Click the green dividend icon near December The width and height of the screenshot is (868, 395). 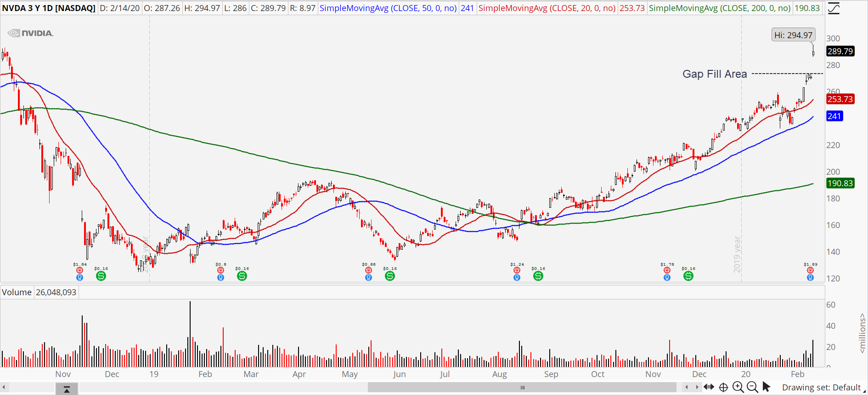point(101,276)
